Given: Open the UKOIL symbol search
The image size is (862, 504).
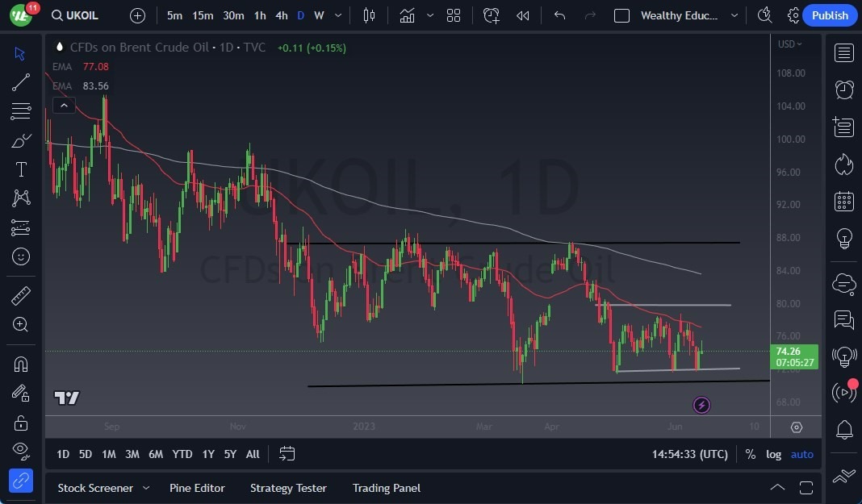Looking at the screenshot, I should coord(75,15).
